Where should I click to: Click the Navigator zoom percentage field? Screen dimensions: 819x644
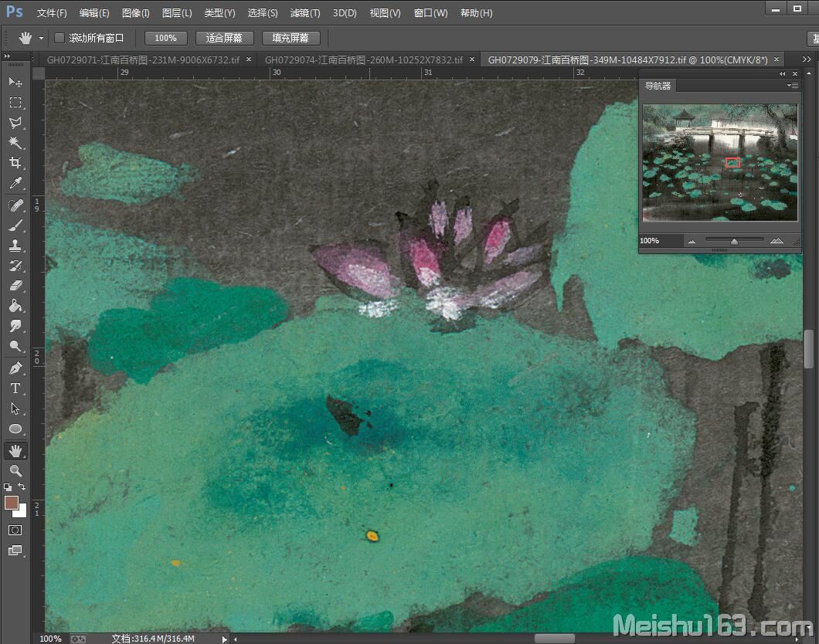coord(660,241)
